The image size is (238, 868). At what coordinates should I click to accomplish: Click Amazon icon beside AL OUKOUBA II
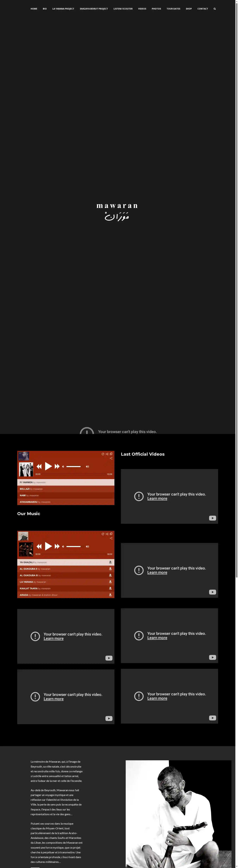(x=110, y=569)
